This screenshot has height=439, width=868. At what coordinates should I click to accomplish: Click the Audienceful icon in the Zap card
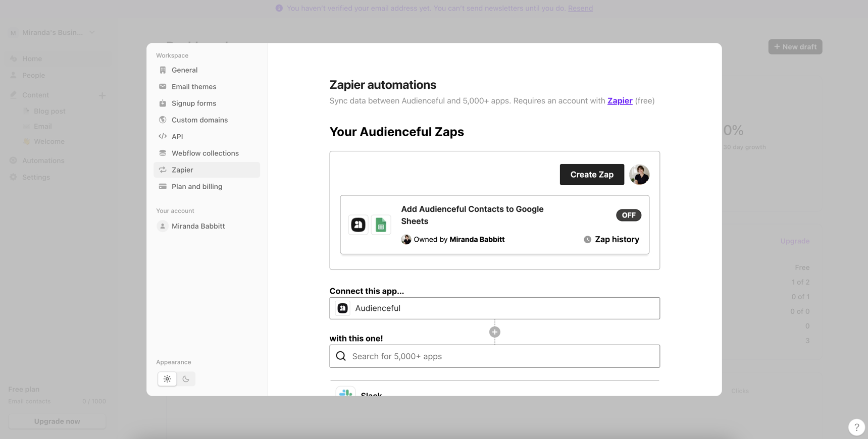[358, 225]
